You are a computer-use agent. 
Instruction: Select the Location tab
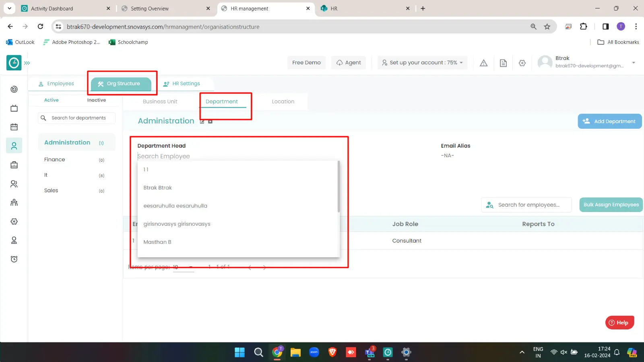(x=283, y=102)
